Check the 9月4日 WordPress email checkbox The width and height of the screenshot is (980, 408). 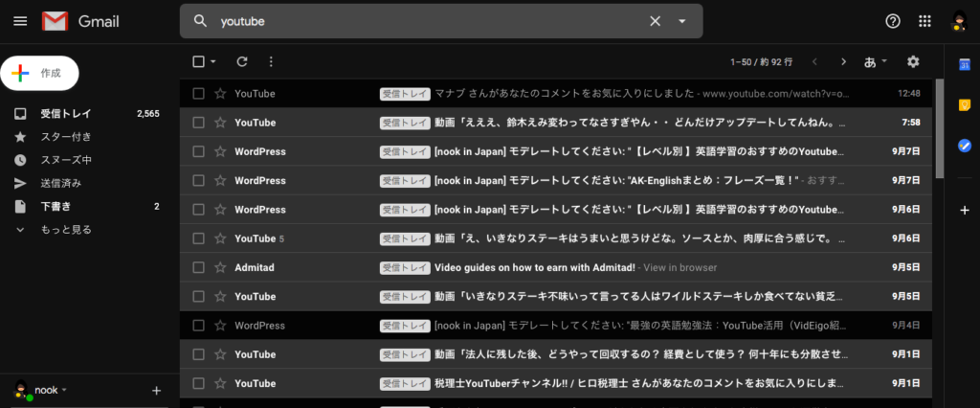click(x=199, y=326)
